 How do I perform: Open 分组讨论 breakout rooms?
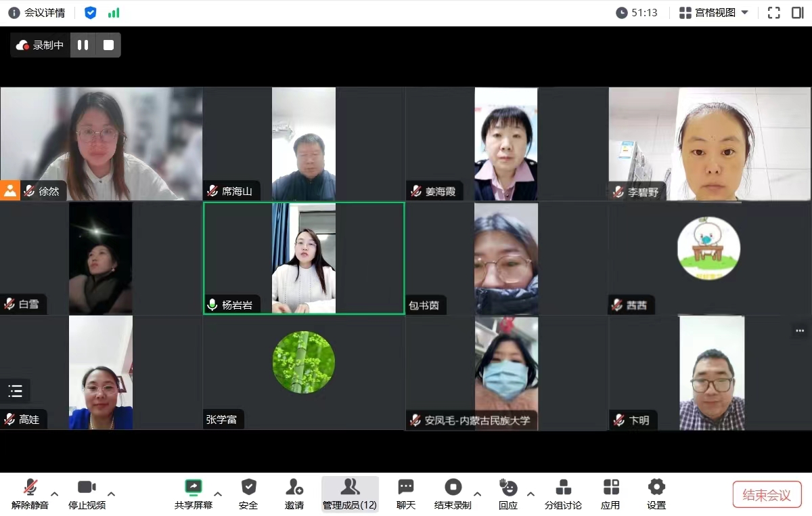point(563,488)
